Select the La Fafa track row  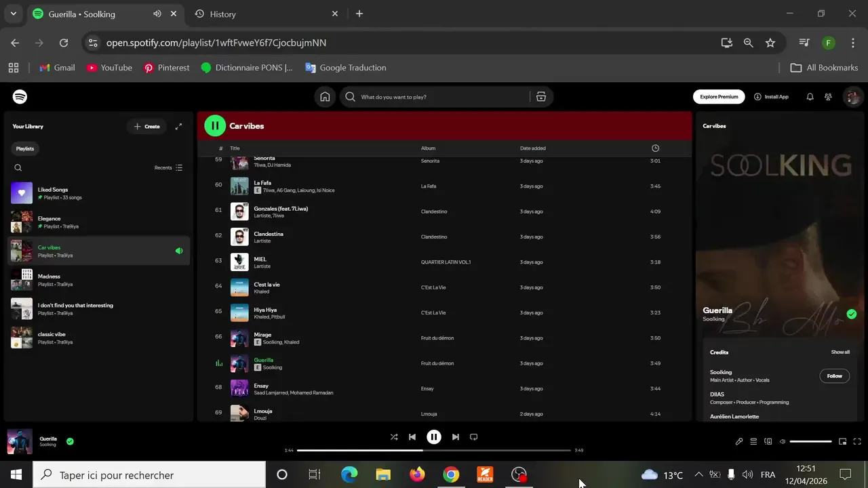point(444,186)
